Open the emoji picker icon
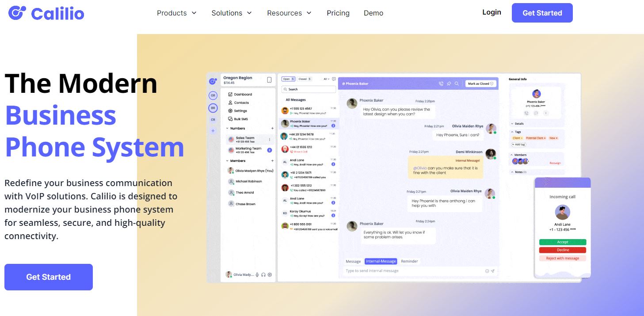644x316 pixels. [x=487, y=271]
